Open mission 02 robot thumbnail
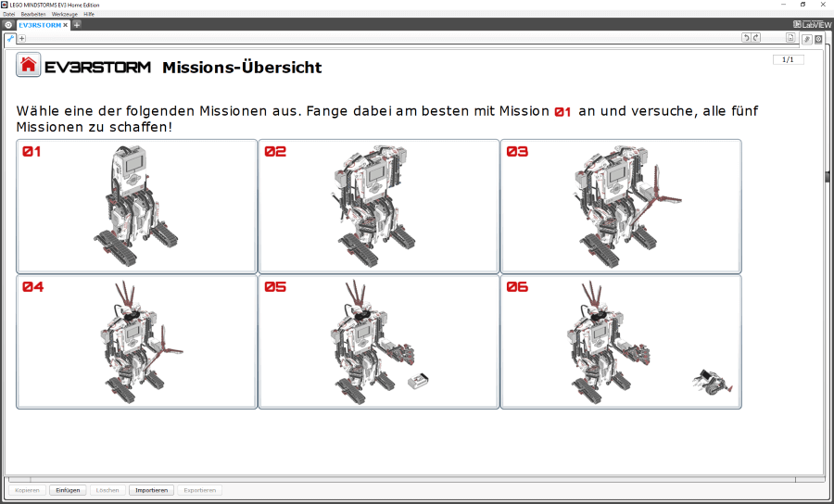Screen dimensions: 834x504 click(379, 207)
